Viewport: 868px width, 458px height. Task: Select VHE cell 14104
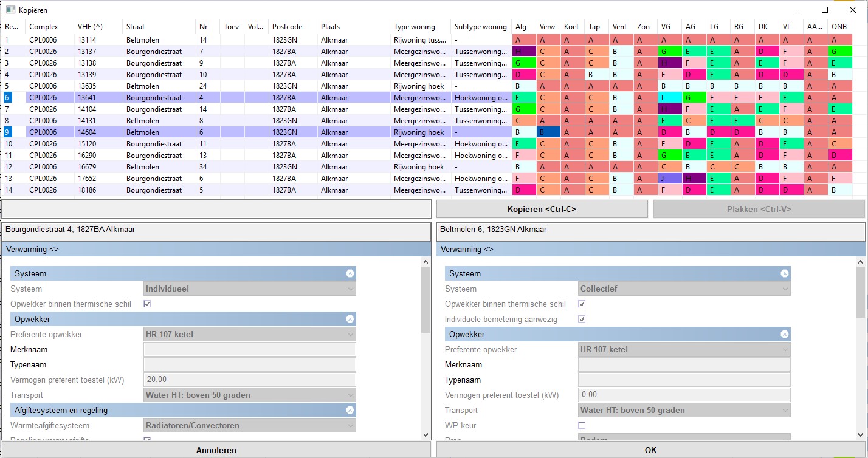click(x=98, y=109)
